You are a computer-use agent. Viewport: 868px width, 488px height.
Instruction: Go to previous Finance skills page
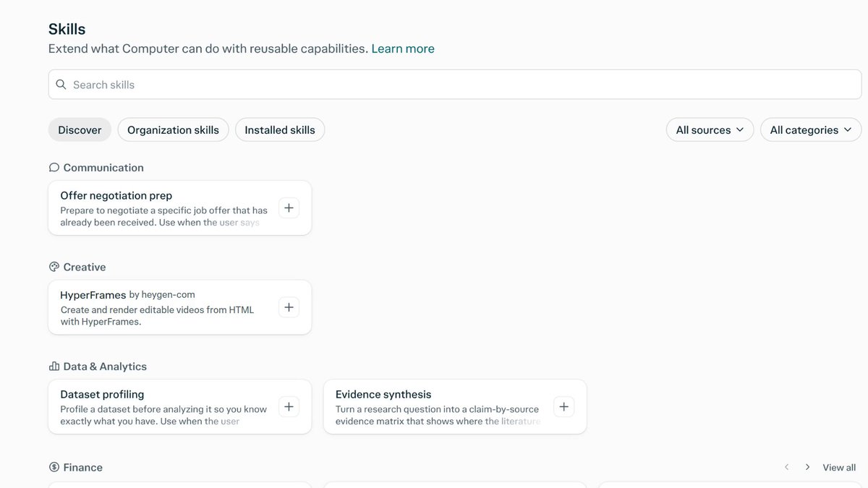(786, 468)
